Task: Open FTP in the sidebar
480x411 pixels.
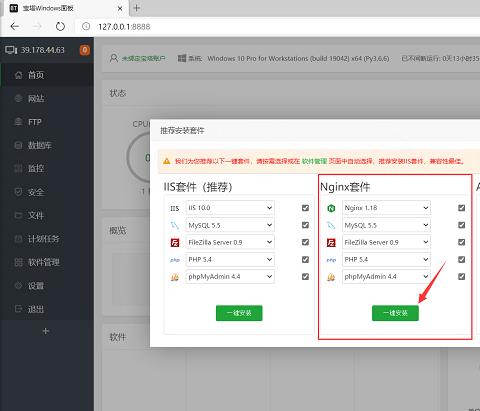Action: coord(47,122)
